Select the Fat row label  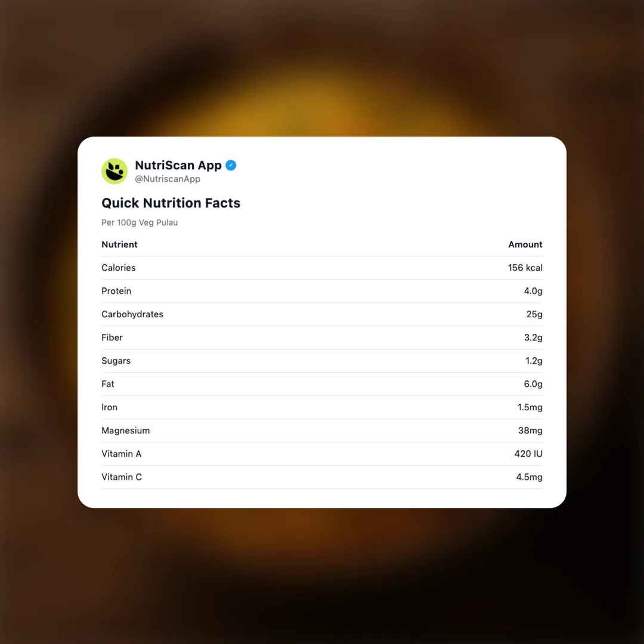pos(108,384)
